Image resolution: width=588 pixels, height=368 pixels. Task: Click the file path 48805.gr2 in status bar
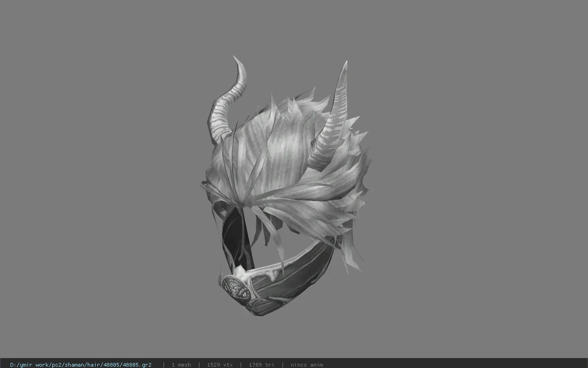click(x=81, y=365)
